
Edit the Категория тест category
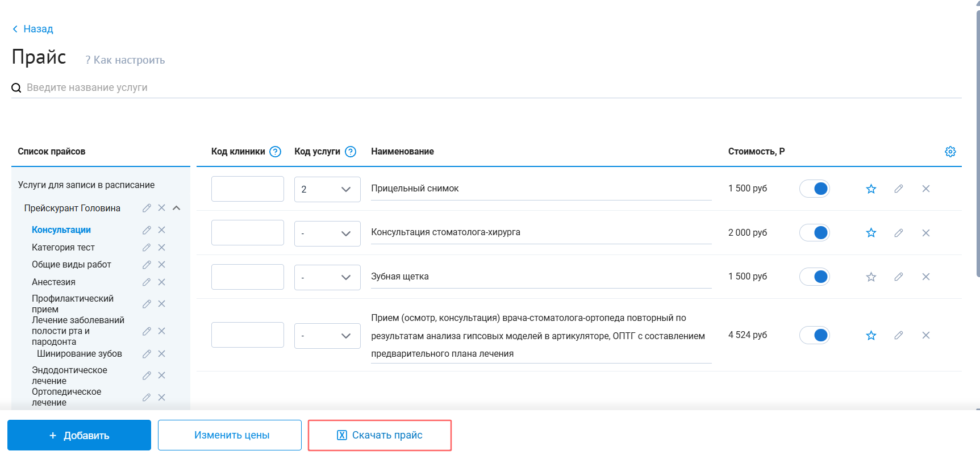(x=147, y=248)
